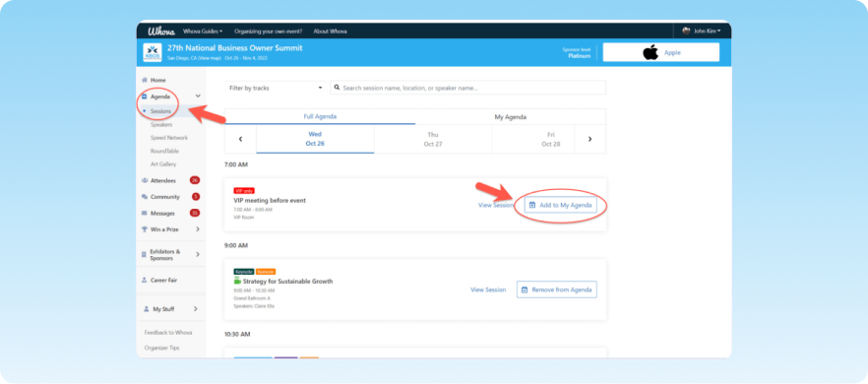This screenshot has height=384, width=868.
Task: Go to previous dates arrow
Action: coord(240,139)
